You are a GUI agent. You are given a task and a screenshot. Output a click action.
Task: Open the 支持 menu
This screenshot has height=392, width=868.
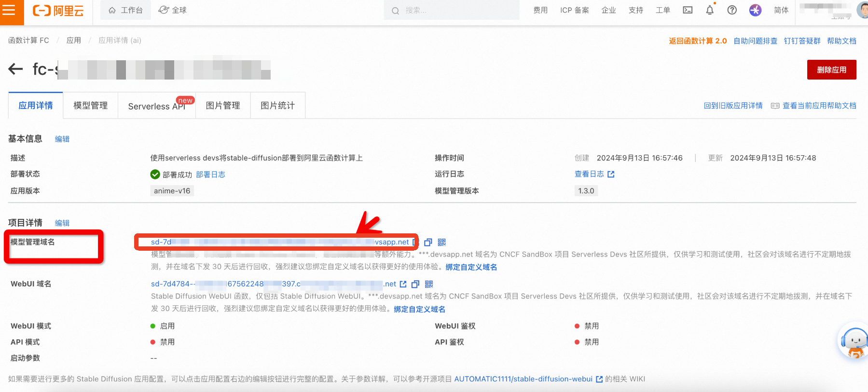pyautogui.click(x=635, y=10)
